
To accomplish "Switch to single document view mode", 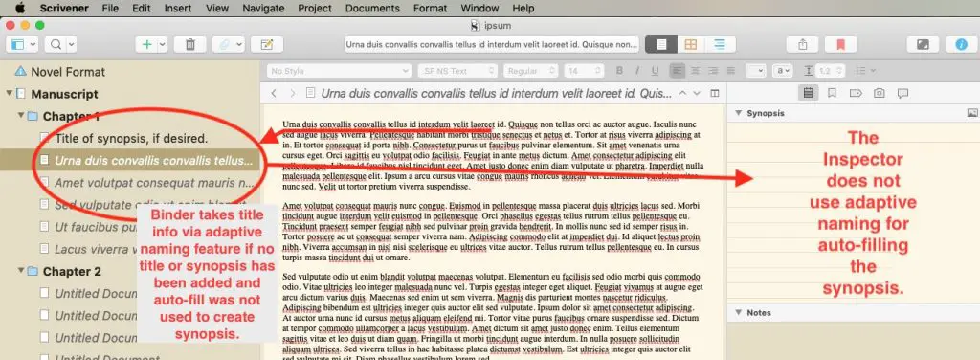I will 660,44.
